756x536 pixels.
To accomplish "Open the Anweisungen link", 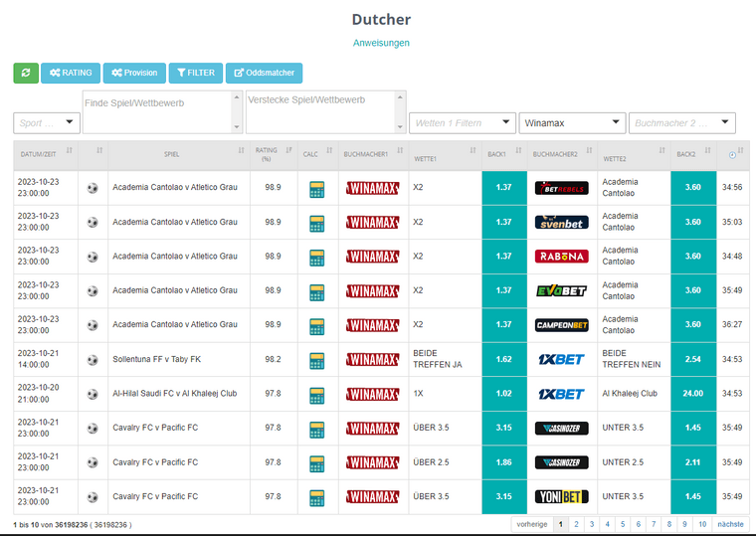I will (x=381, y=43).
